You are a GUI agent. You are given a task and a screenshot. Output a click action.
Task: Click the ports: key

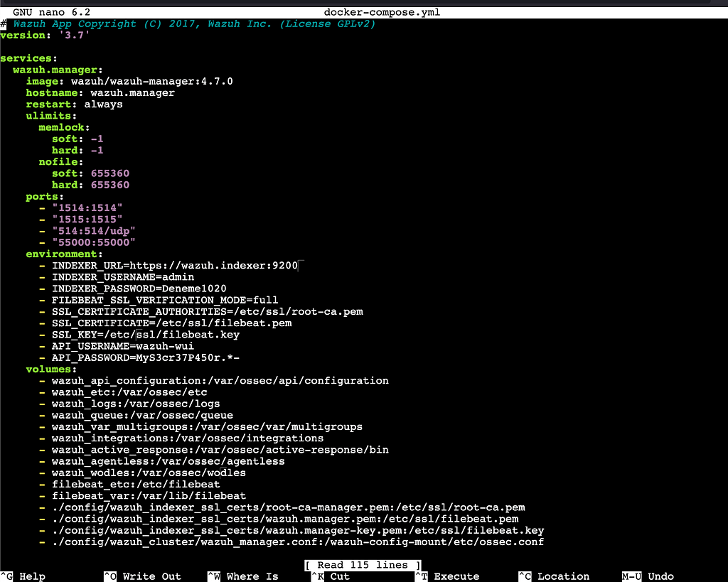45,196
